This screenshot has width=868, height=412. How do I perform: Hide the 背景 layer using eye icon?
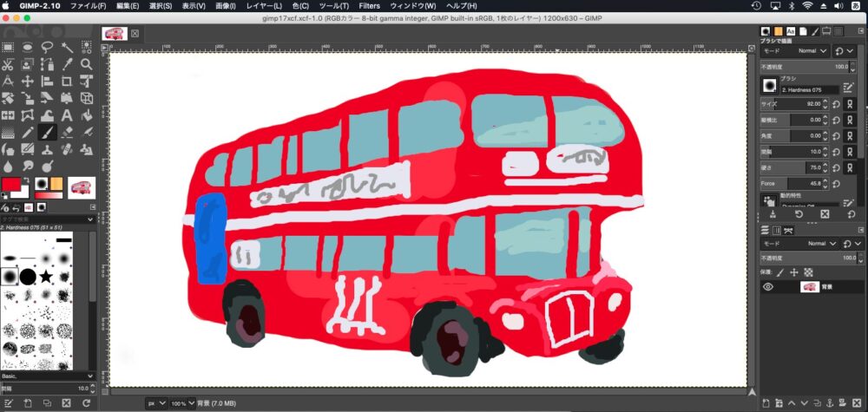pyautogui.click(x=767, y=287)
